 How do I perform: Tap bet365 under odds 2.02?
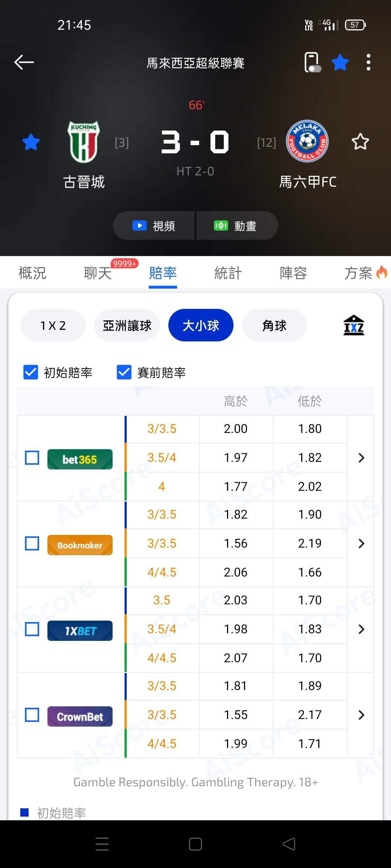[x=310, y=486]
